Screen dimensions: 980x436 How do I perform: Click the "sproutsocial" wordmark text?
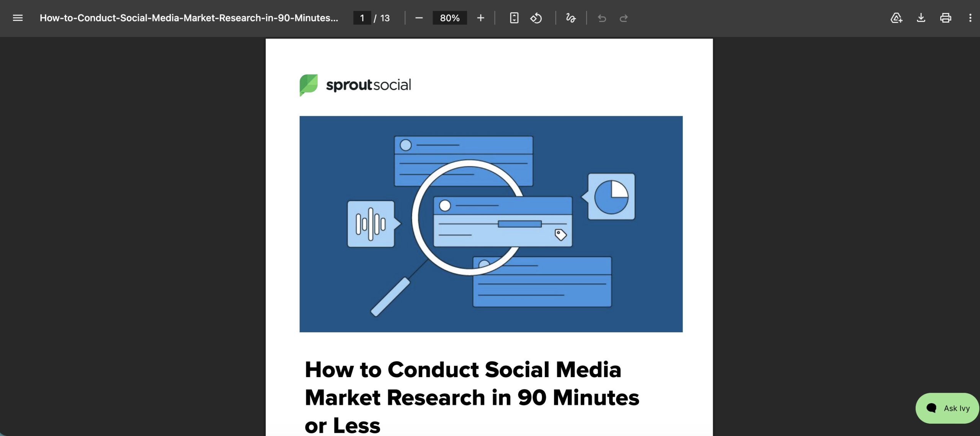368,85
